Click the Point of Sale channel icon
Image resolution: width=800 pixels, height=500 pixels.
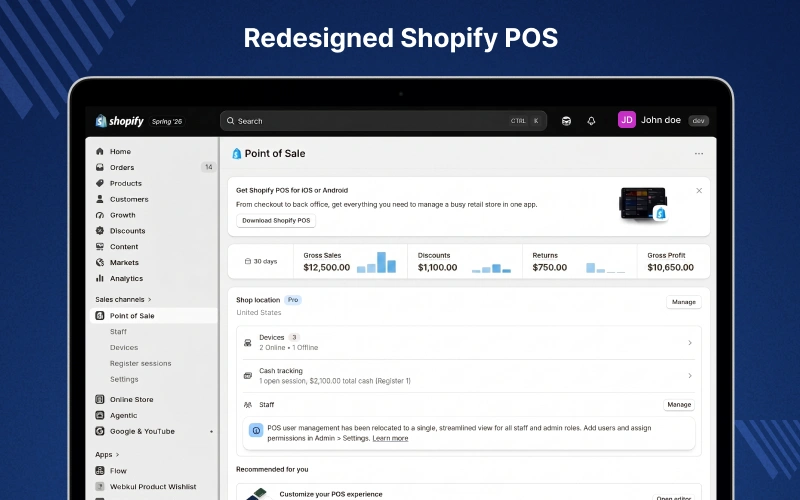pos(100,316)
